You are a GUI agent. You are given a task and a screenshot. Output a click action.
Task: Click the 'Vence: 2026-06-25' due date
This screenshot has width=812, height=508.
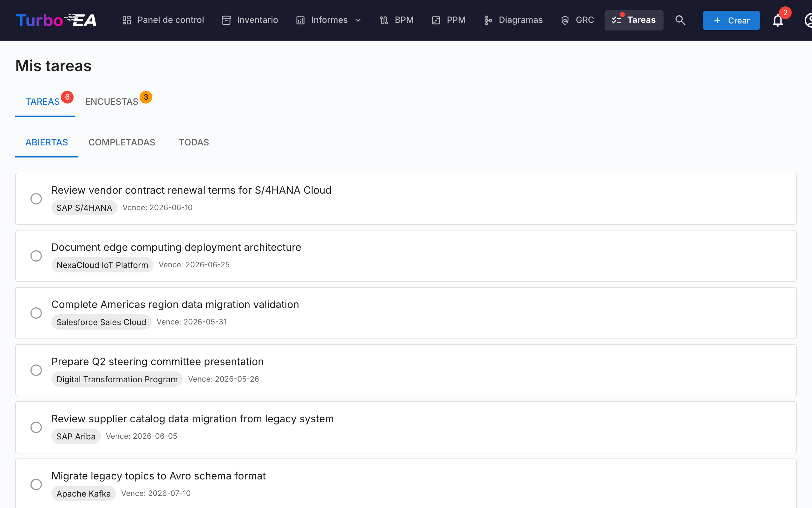coord(194,265)
